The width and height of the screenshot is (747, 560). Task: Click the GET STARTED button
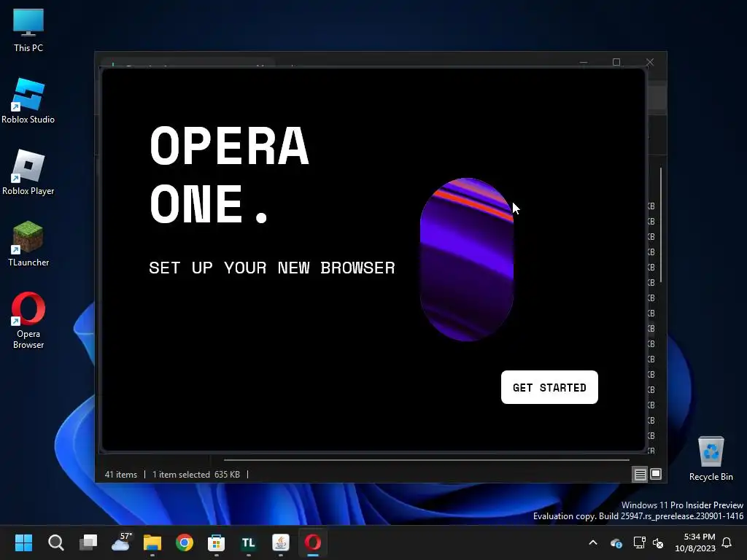[x=549, y=387]
